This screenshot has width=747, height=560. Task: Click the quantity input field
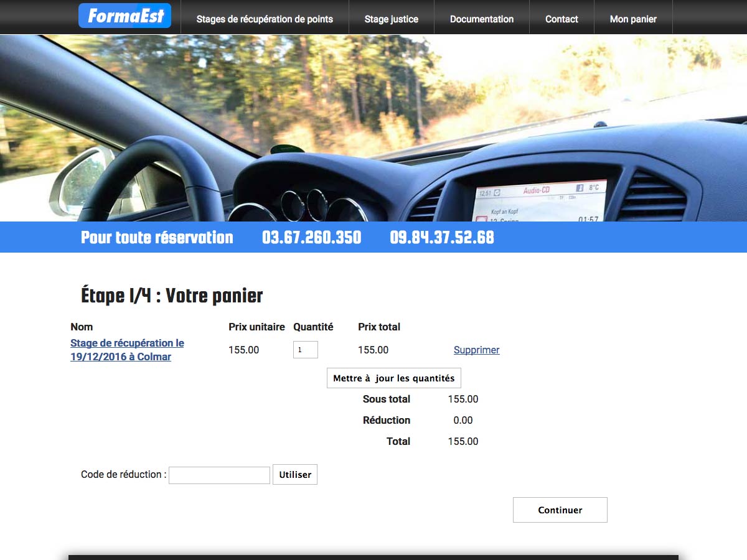pos(306,350)
